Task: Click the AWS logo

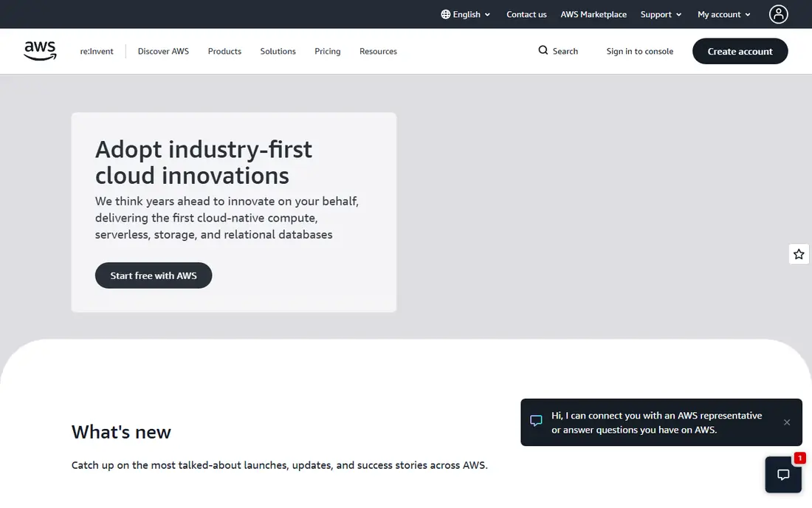Action: pyautogui.click(x=41, y=51)
